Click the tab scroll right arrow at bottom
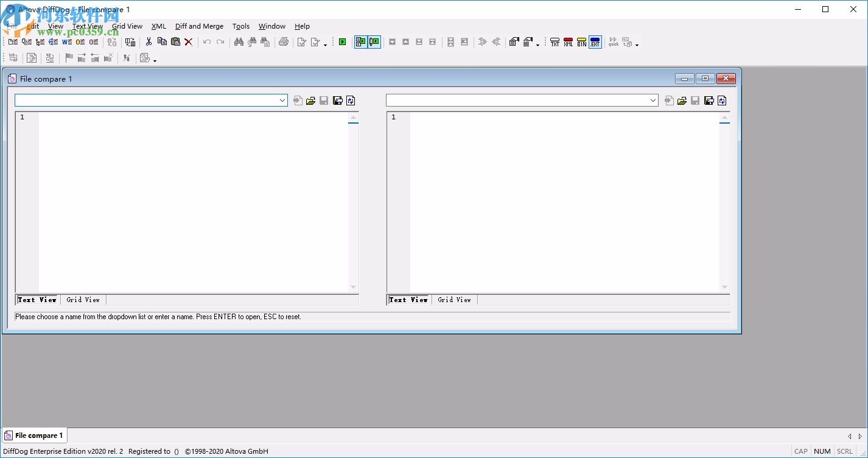 860,436
